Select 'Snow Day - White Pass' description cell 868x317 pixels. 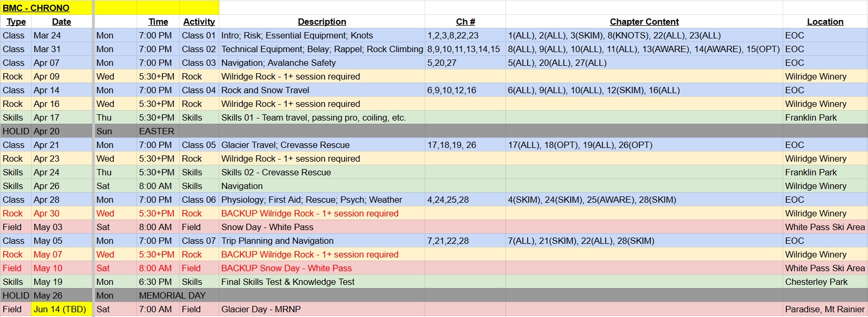click(x=322, y=227)
